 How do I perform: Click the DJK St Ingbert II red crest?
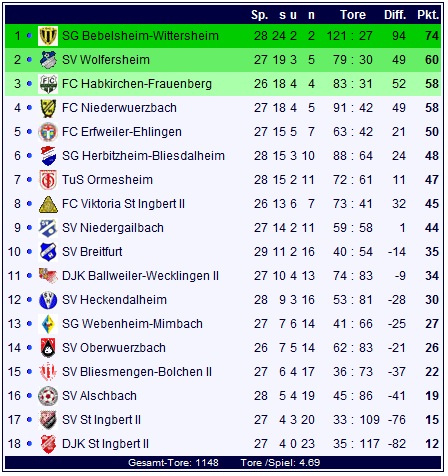[48, 444]
